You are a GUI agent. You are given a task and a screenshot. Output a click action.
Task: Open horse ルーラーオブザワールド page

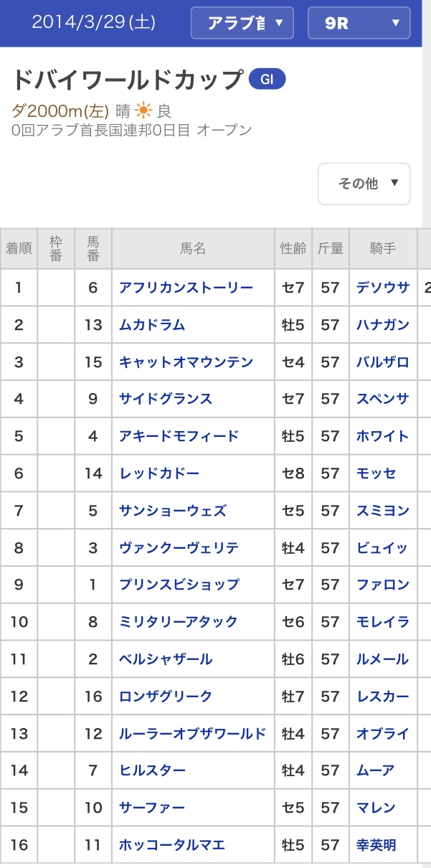pos(192,734)
